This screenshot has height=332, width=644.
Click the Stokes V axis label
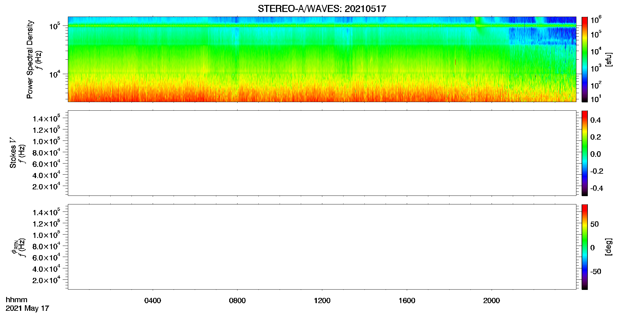pos(13,153)
